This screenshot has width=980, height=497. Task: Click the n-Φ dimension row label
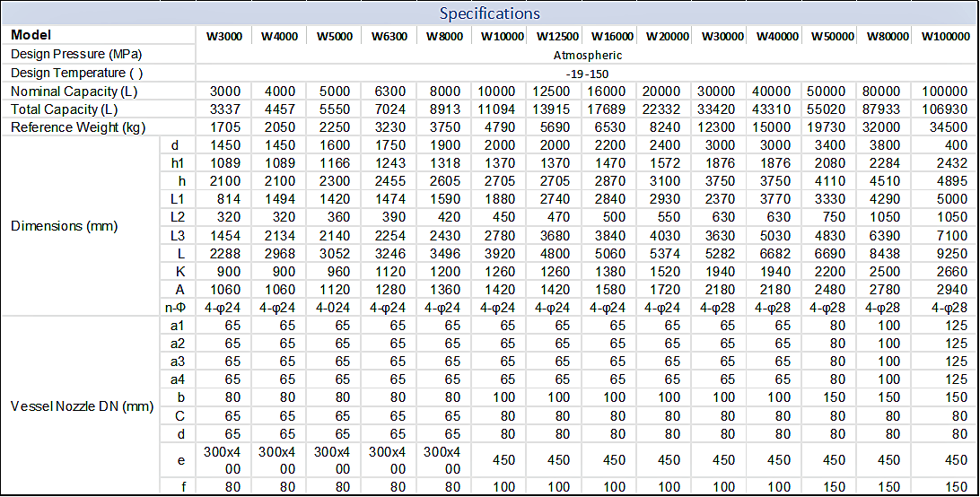coord(174,308)
